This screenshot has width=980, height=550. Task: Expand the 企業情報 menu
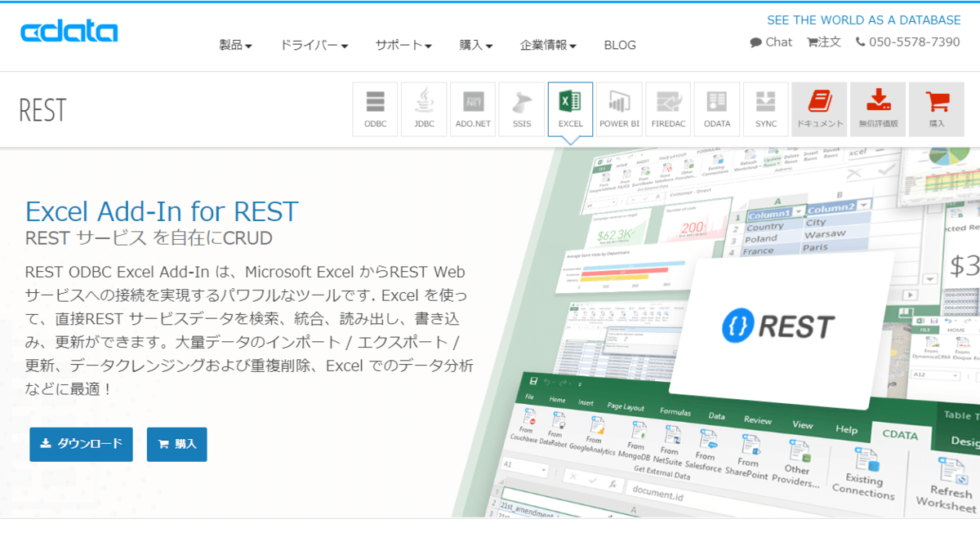[x=549, y=45]
